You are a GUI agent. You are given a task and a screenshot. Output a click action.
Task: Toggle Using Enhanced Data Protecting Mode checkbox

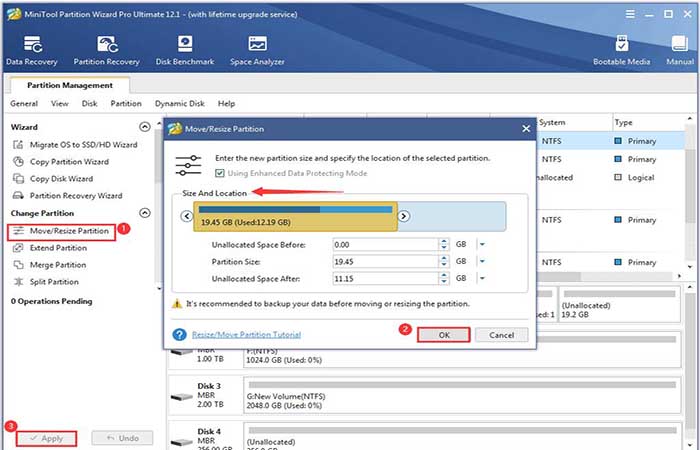[219, 173]
